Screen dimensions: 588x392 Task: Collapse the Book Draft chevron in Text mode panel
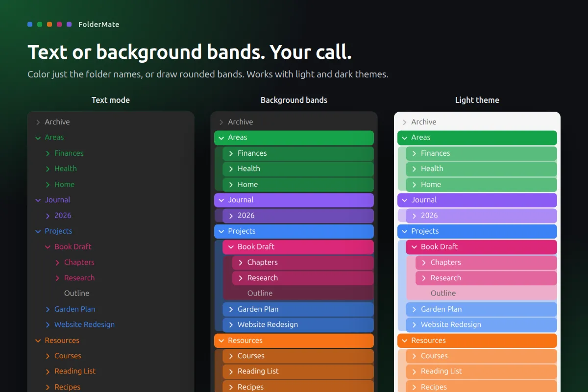tap(48, 247)
